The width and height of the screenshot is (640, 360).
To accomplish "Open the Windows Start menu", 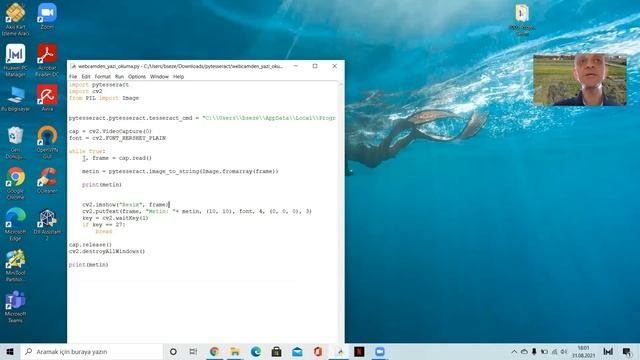I will coord(10,351).
